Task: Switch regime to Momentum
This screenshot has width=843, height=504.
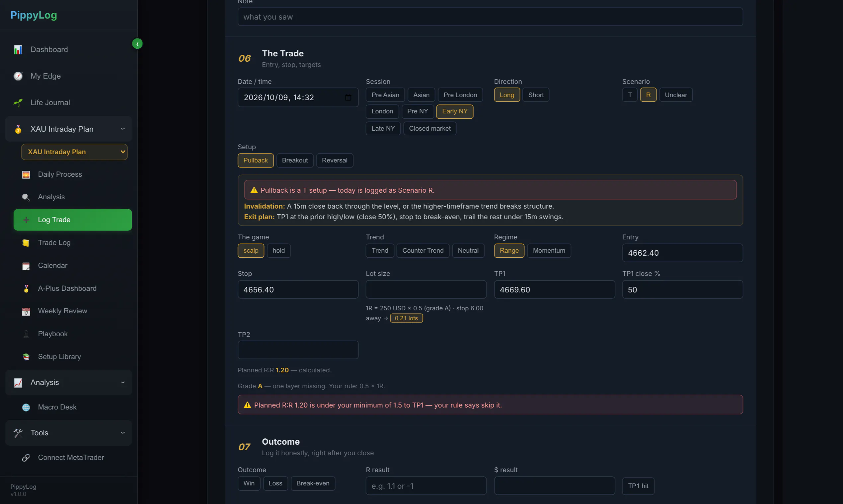Action: click(x=549, y=251)
